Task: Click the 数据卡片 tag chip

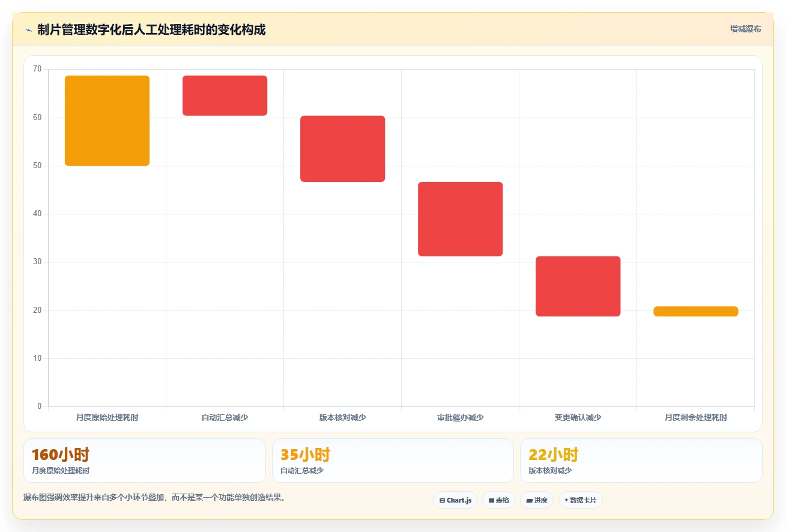Action: (x=581, y=500)
